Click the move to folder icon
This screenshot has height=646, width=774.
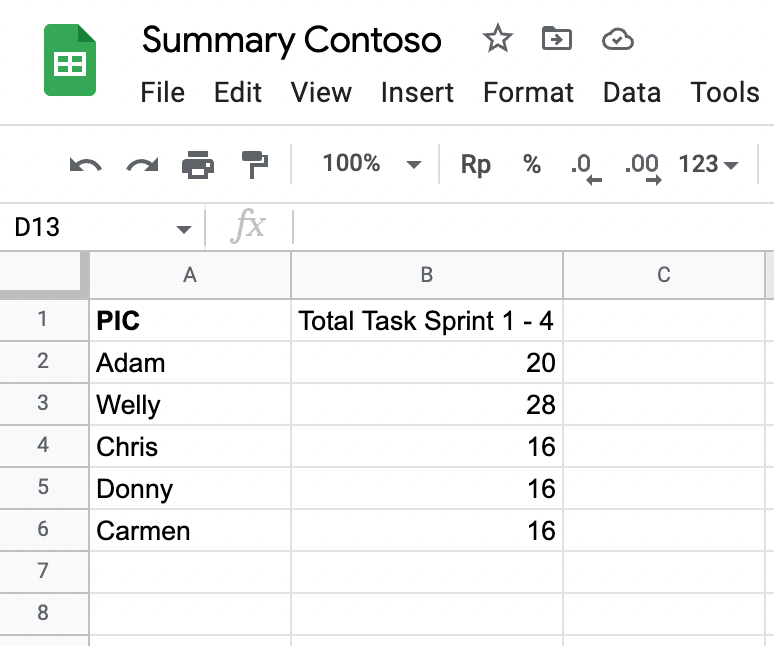[x=556, y=39]
